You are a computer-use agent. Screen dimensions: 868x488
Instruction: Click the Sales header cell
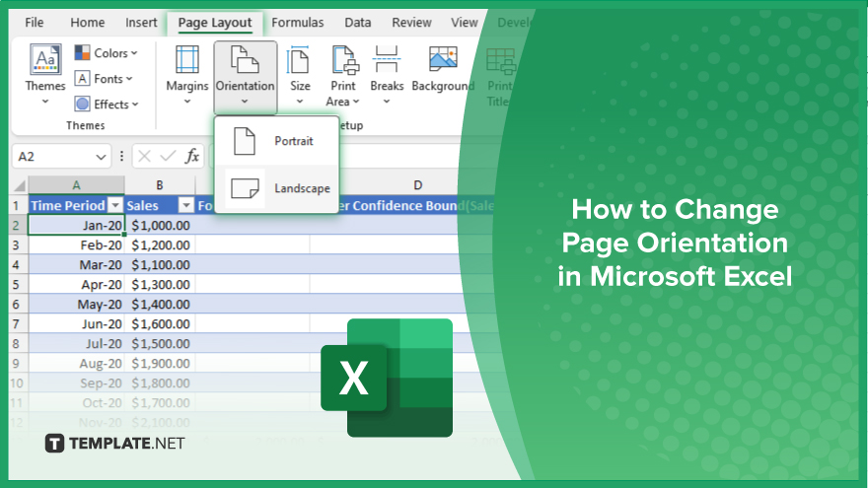click(x=160, y=206)
